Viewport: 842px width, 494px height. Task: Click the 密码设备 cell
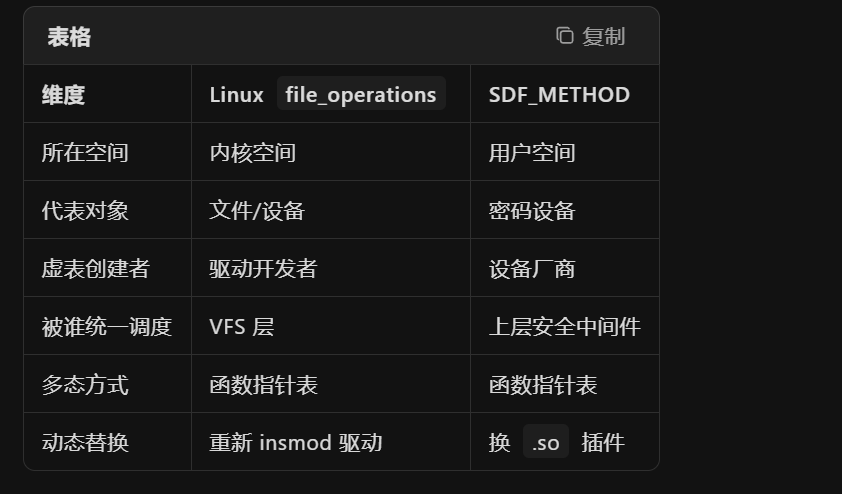click(x=532, y=210)
